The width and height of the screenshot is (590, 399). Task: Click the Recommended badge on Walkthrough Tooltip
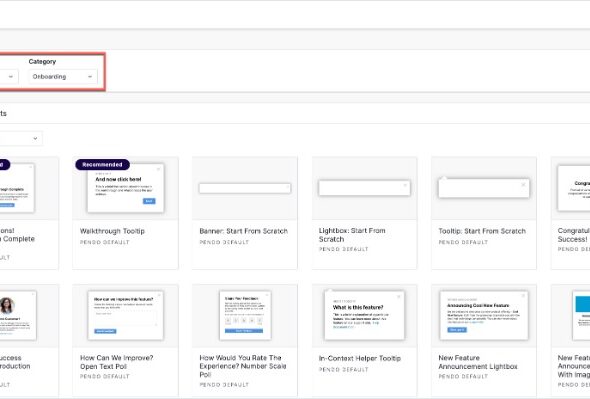(x=102, y=164)
